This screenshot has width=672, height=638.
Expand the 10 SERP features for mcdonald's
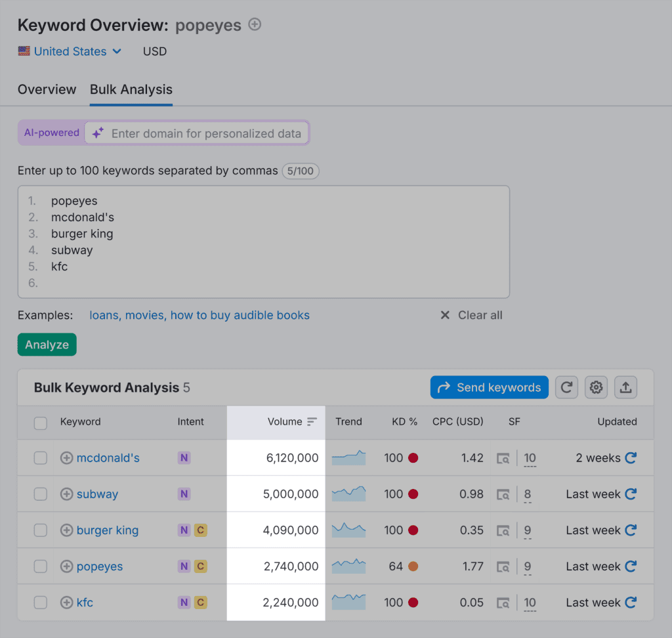pyautogui.click(x=530, y=458)
